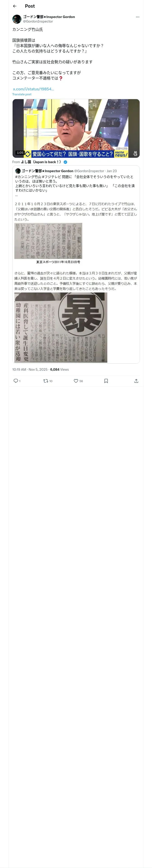Open the share icon menu

click(136, 381)
